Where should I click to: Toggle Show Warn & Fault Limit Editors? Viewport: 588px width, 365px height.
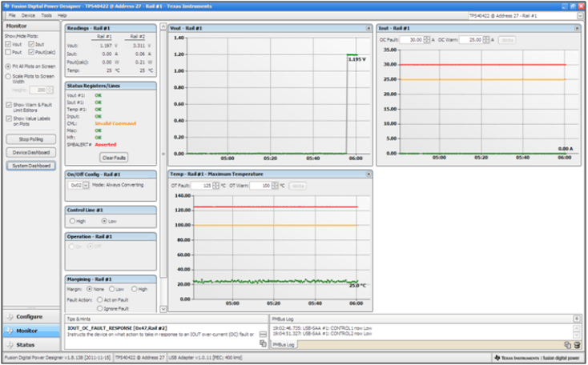8,105
